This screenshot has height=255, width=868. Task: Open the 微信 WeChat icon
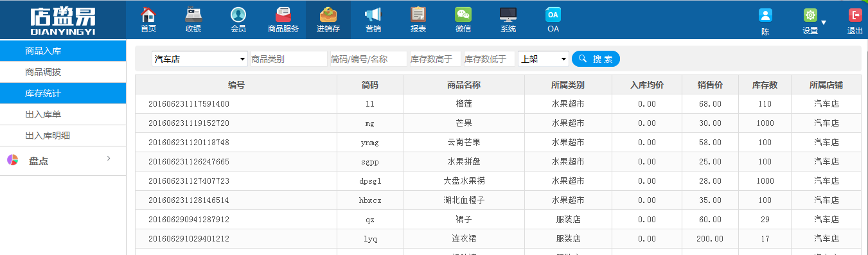(x=463, y=14)
